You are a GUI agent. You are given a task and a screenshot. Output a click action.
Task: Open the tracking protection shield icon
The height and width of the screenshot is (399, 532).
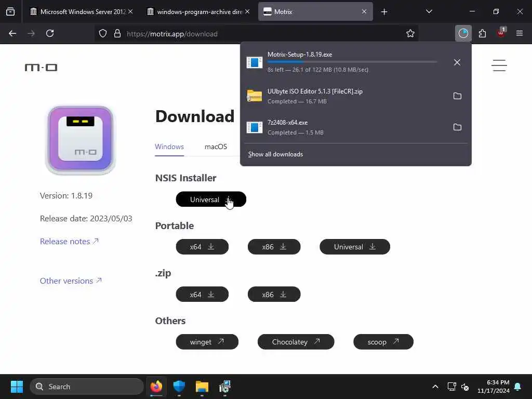click(103, 34)
